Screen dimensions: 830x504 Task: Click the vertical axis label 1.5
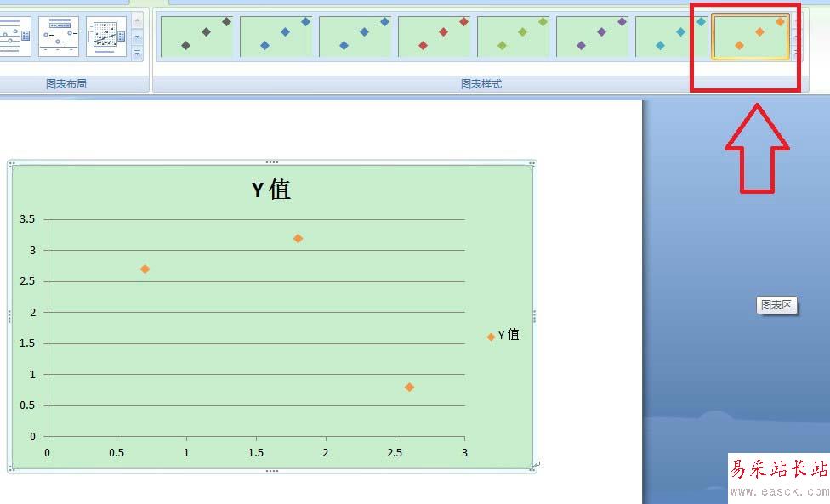click(x=27, y=343)
